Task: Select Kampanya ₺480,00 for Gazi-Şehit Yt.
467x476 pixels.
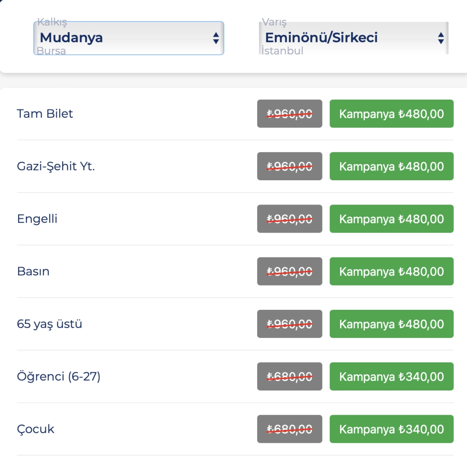Action: point(391,166)
